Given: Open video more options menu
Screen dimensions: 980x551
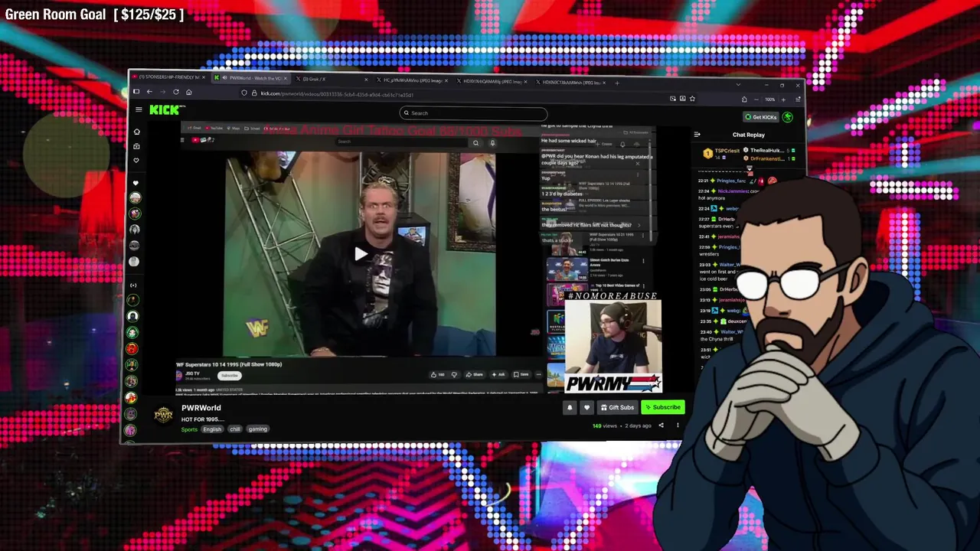Looking at the screenshot, I should pos(677,425).
